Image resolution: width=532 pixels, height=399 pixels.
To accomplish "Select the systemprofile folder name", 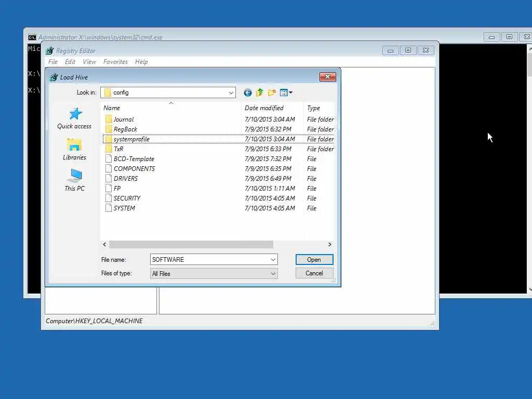I will click(131, 139).
